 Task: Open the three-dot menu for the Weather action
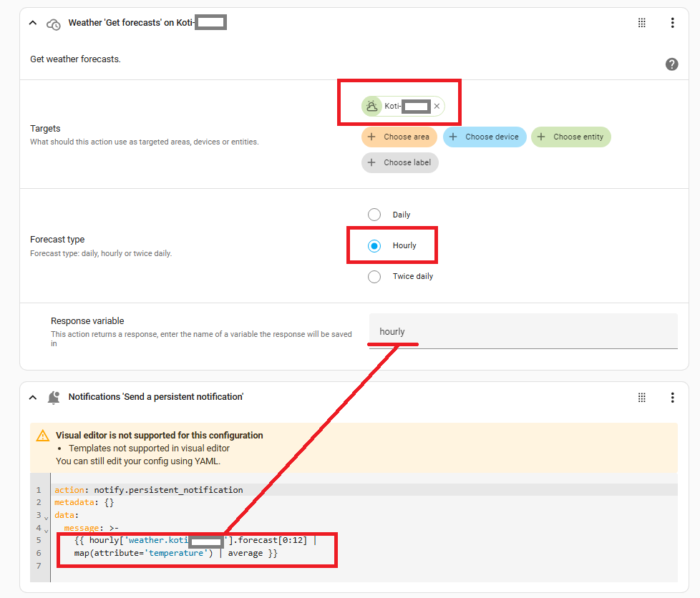pos(672,23)
